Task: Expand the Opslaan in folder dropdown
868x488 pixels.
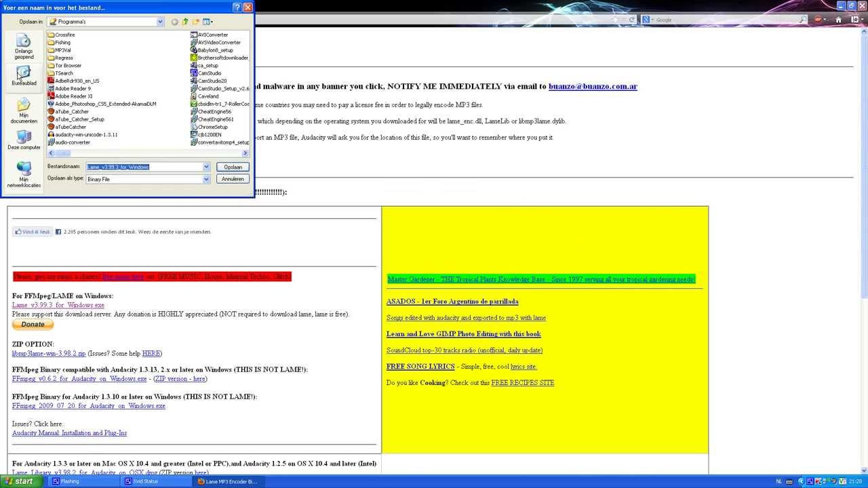Action: click(x=160, y=22)
